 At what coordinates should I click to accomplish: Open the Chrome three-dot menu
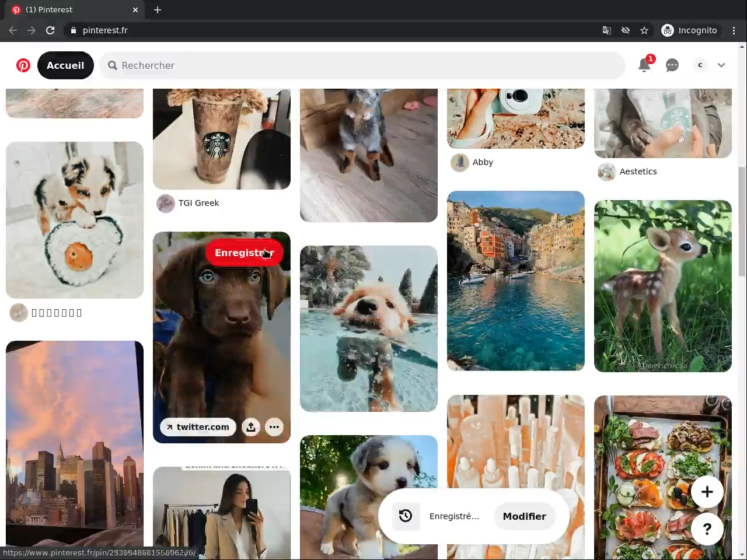(x=734, y=30)
